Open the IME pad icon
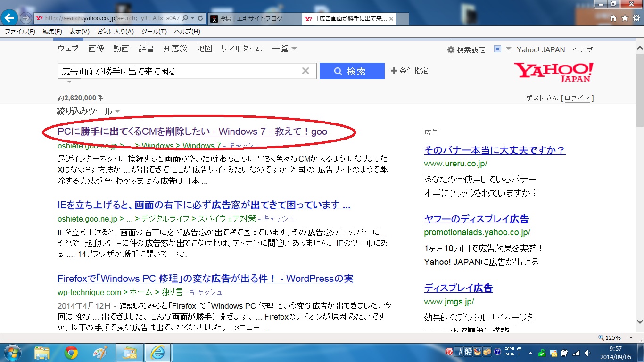Viewport: 644px width, 362px height. coord(478,352)
